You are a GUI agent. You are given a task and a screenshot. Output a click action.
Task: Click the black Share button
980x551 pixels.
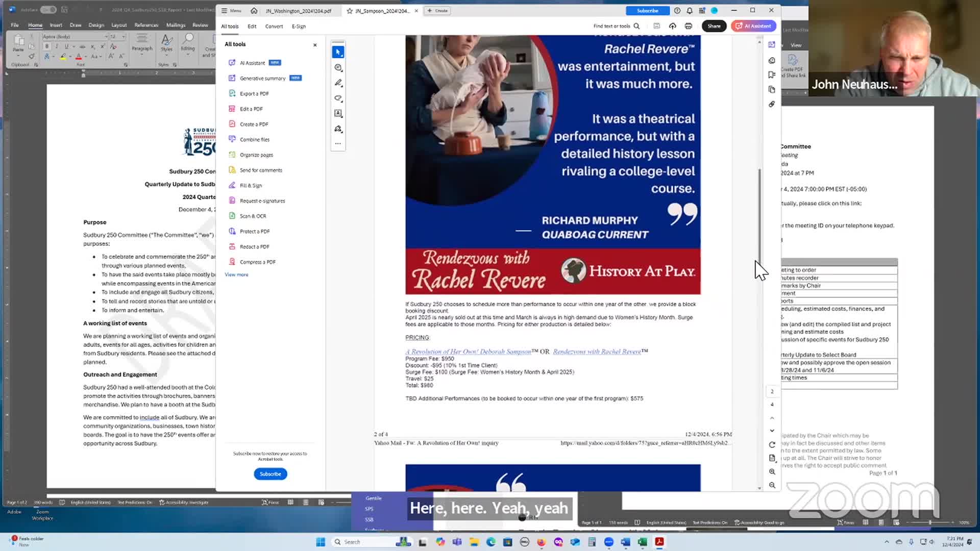[x=714, y=26]
